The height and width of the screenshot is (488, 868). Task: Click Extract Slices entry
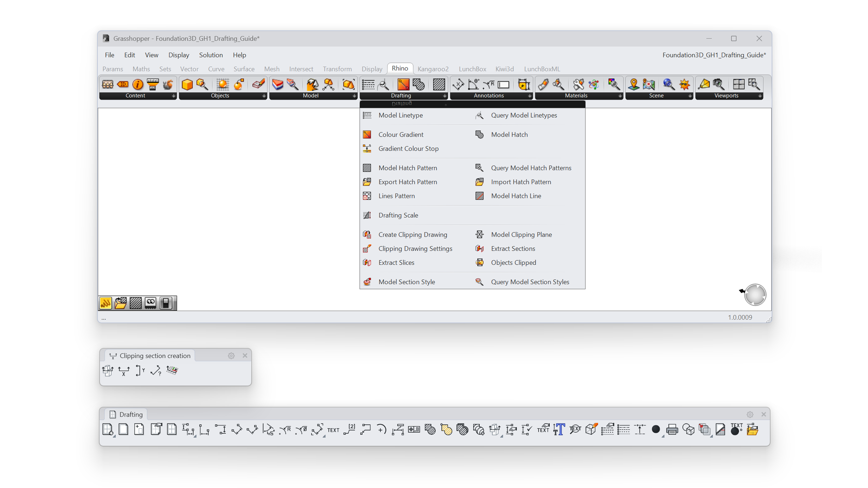388,262
